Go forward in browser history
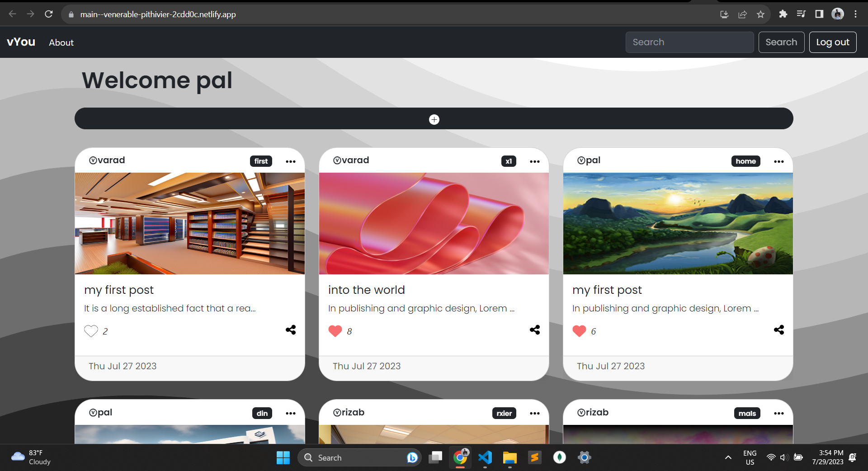 pos(30,14)
